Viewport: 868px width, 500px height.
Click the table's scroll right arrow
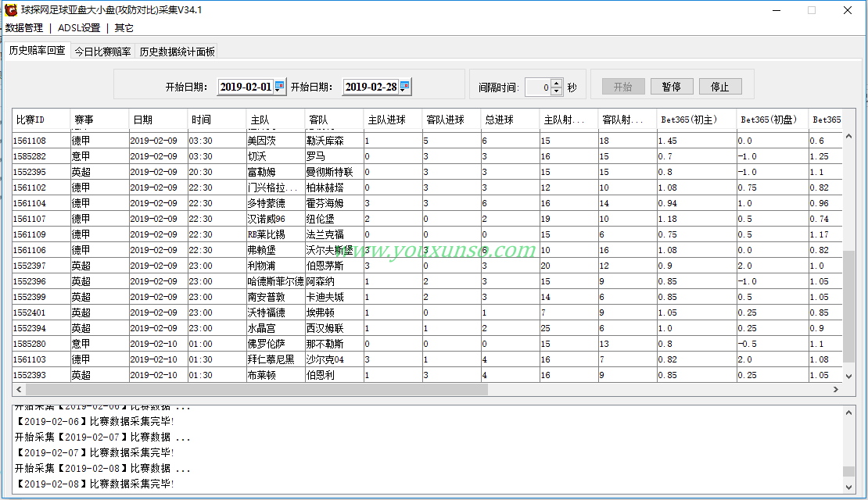[836, 389]
